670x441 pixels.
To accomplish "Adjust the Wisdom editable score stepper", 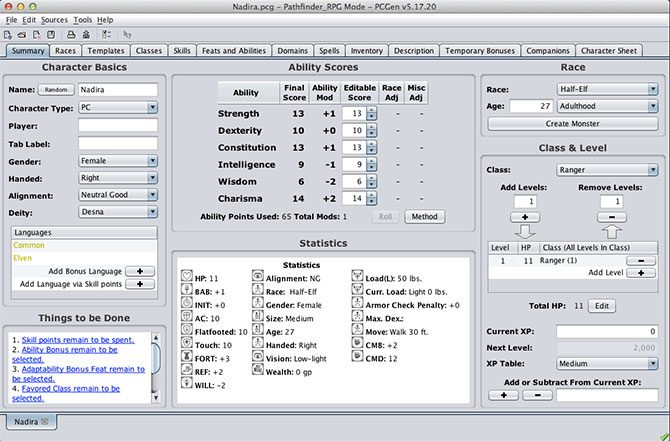I will pyautogui.click(x=372, y=182).
